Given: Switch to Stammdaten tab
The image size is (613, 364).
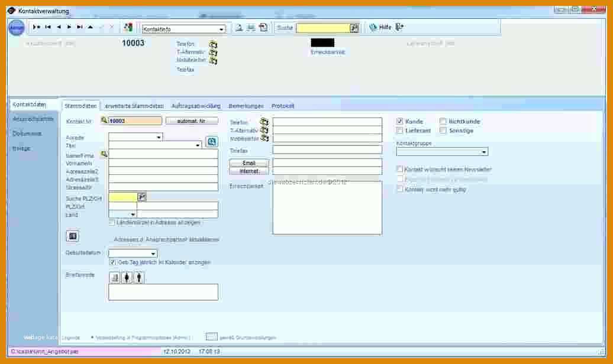Looking at the screenshot, I should [x=80, y=106].
